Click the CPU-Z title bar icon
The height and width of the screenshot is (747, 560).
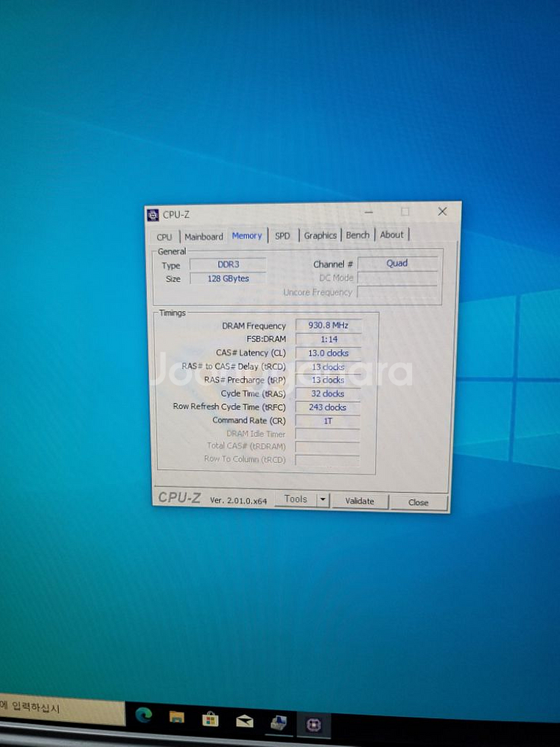click(153, 215)
